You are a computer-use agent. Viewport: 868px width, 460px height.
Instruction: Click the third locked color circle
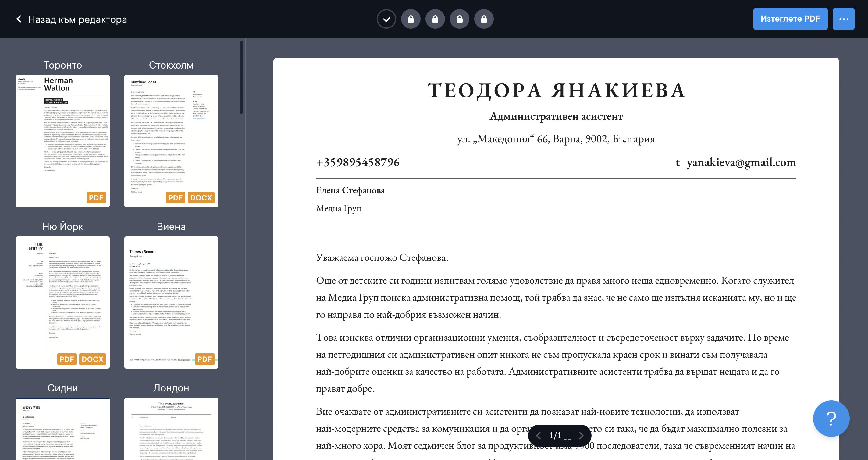point(459,19)
